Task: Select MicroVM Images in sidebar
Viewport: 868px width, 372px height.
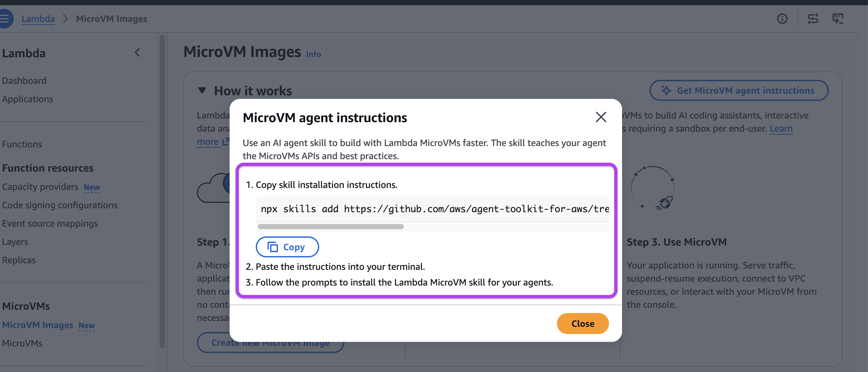Action: pos(38,325)
